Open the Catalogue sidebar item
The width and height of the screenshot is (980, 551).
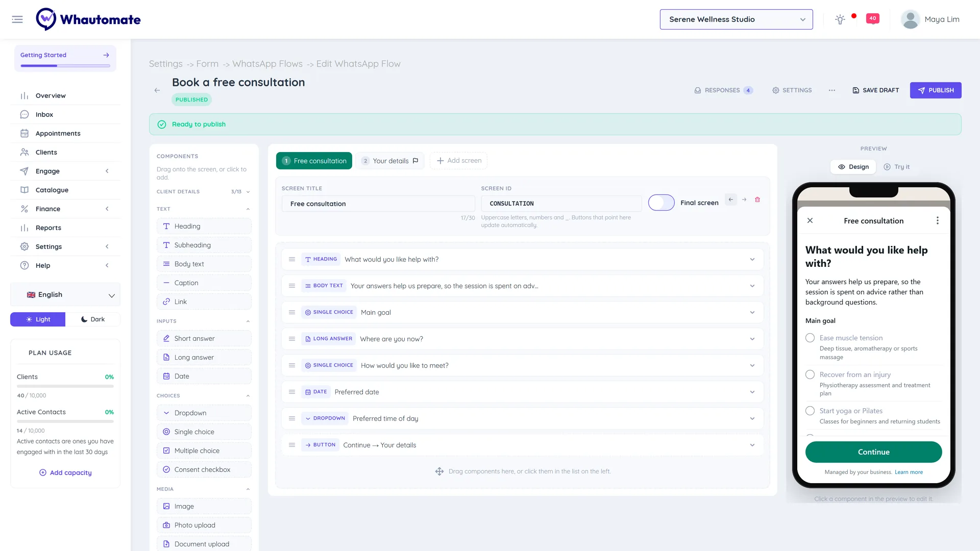65,190
